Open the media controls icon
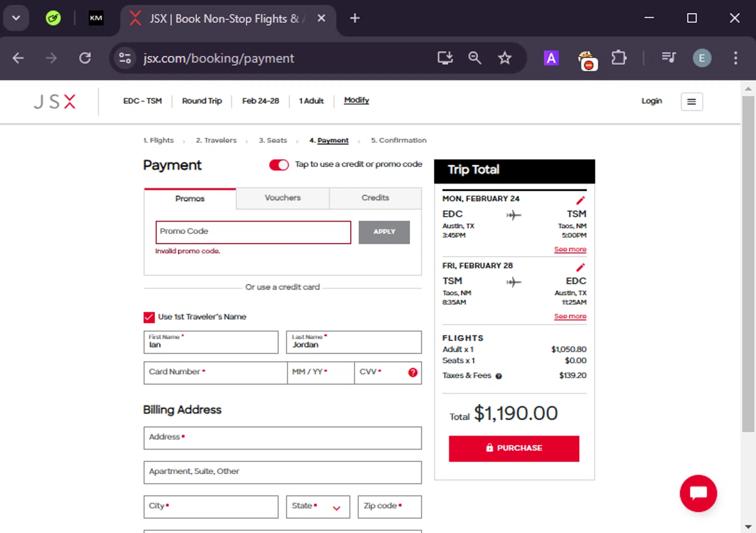The width and height of the screenshot is (756, 533). (669, 58)
